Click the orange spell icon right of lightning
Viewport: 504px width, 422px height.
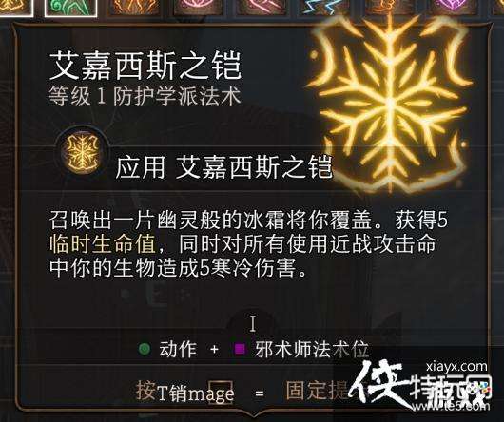pyautogui.click(x=388, y=7)
